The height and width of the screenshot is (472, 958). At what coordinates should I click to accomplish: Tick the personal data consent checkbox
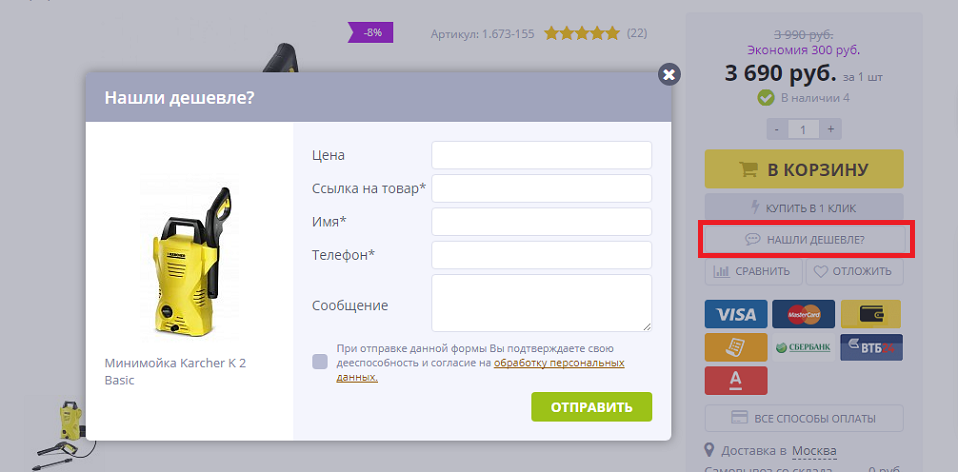320,361
